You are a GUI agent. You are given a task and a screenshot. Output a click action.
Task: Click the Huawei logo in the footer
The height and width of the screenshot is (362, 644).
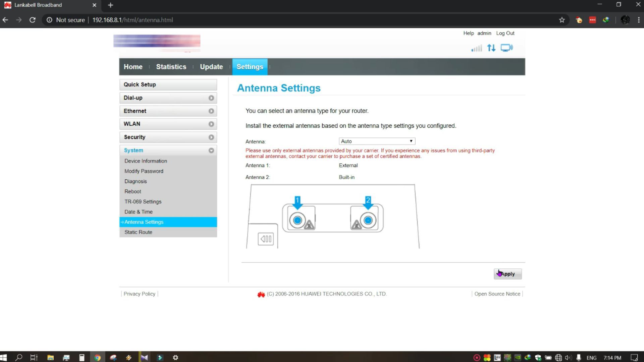pyautogui.click(x=261, y=294)
